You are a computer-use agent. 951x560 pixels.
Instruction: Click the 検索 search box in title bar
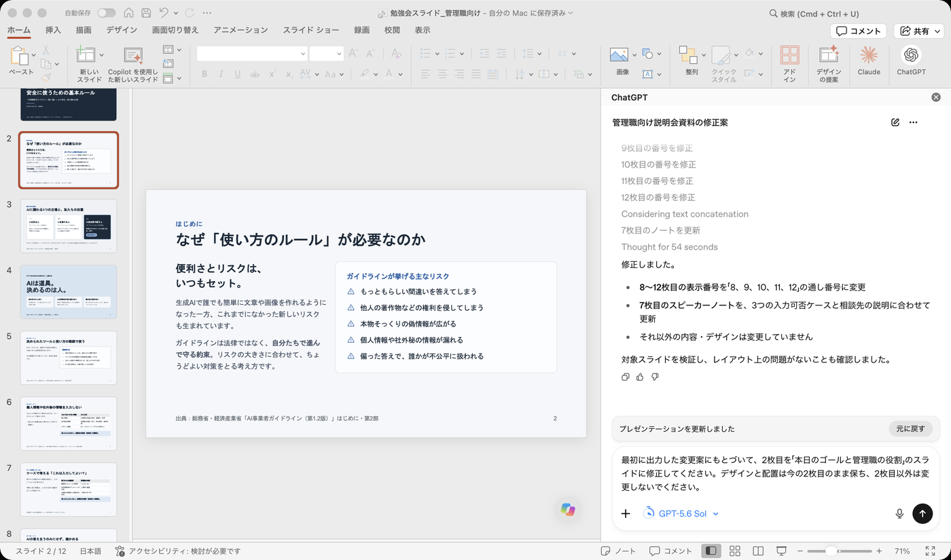[815, 14]
